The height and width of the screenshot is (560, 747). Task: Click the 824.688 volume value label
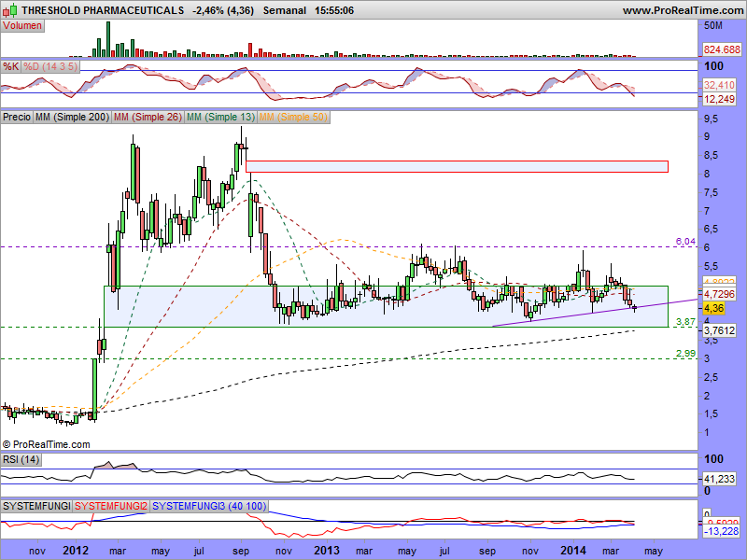tap(722, 49)
